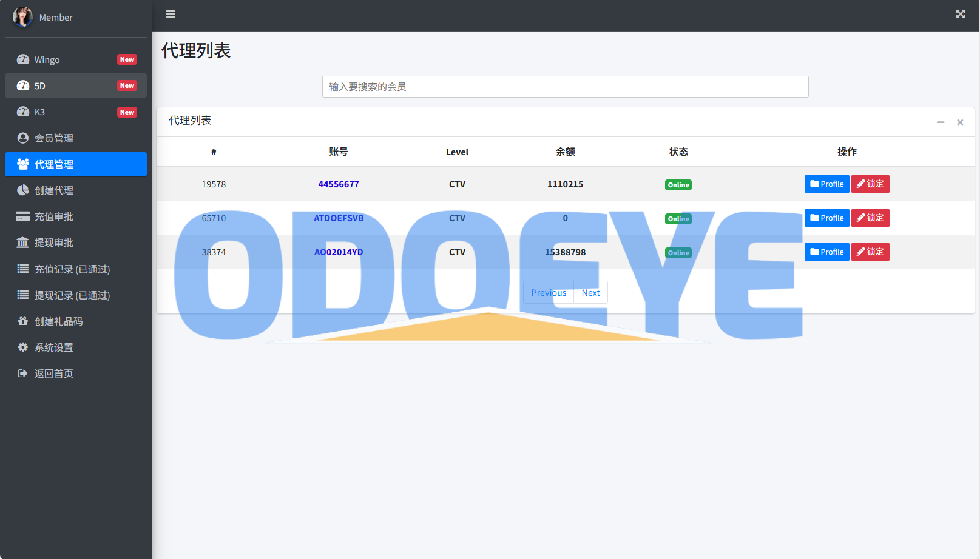Collapse the 代理列表 card panel
980x559 pixels.
(x=940, y=122)
